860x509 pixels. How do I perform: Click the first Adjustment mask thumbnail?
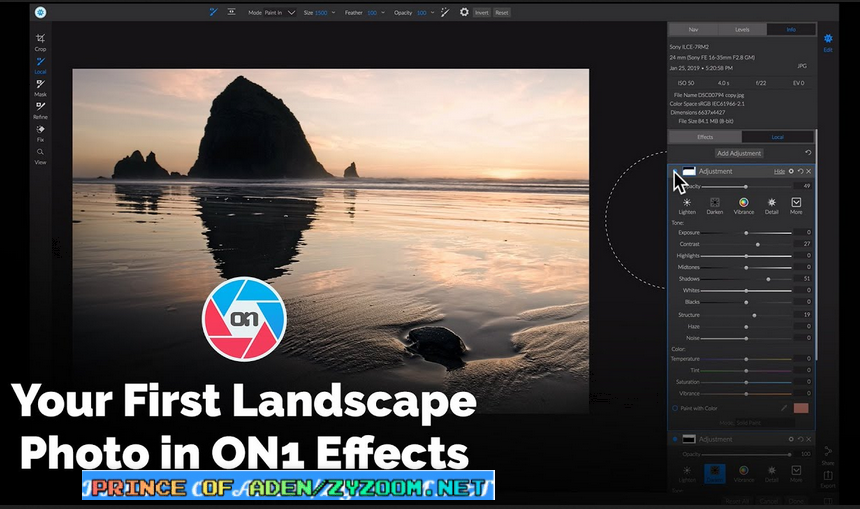click(x=689, y=171)
